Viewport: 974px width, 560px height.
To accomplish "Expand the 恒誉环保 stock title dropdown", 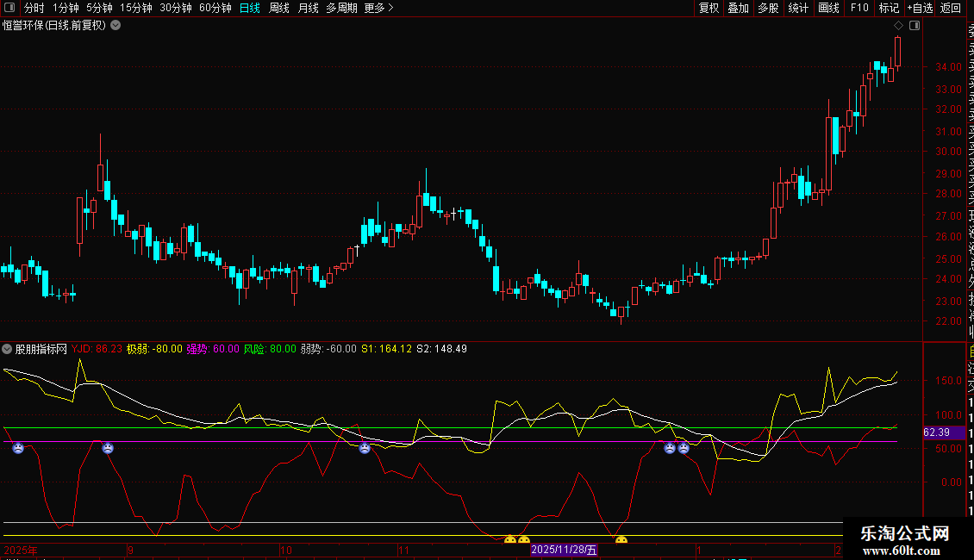I will pyautogui.click(x=116, y=26).
